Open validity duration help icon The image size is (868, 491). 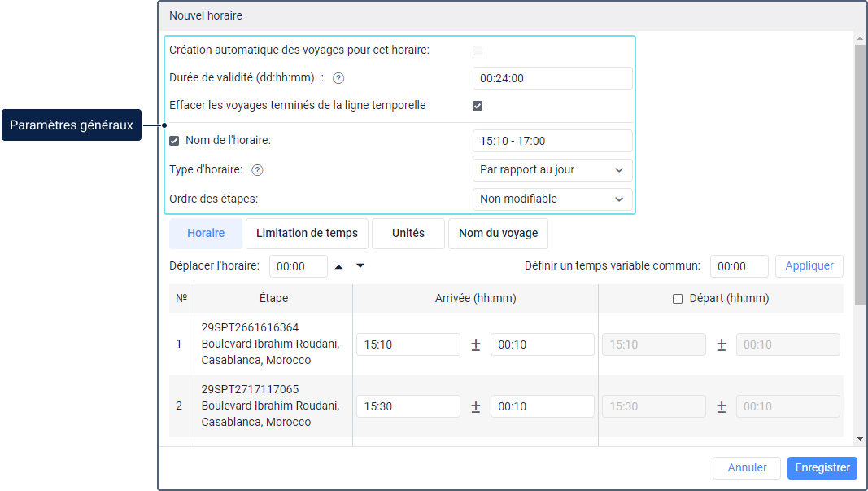click(338, 78)
